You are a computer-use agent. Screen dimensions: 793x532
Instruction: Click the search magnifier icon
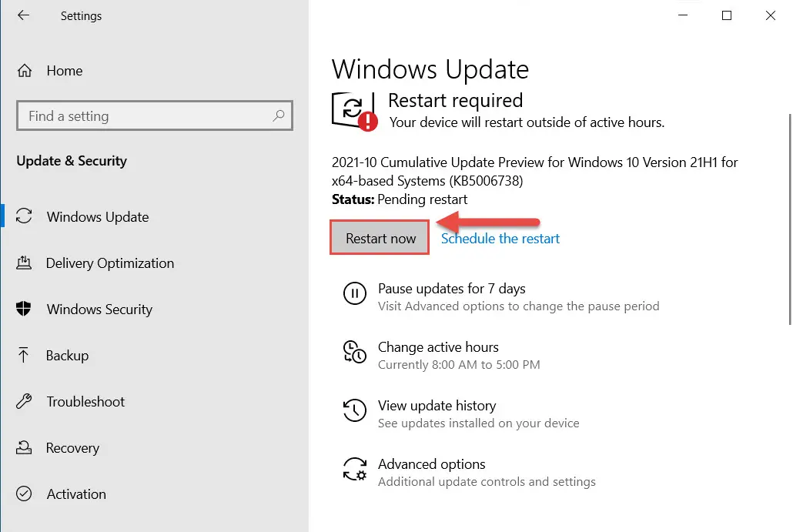tap(278, 115)
